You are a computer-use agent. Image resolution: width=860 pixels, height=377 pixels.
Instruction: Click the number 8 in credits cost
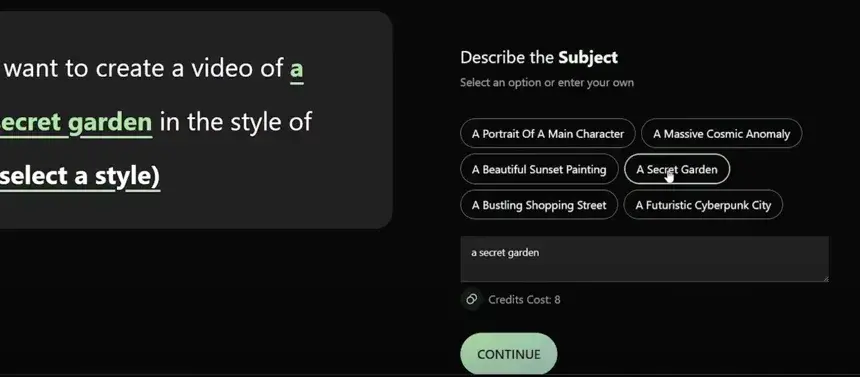point(557,300)
